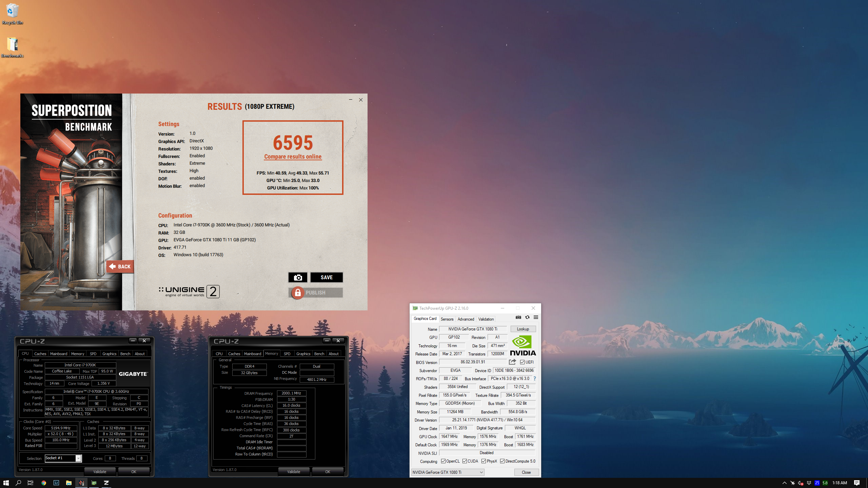Click the green 5.8 tray icon
This screenshot has height=488, width=868.
tap(825, 483)
